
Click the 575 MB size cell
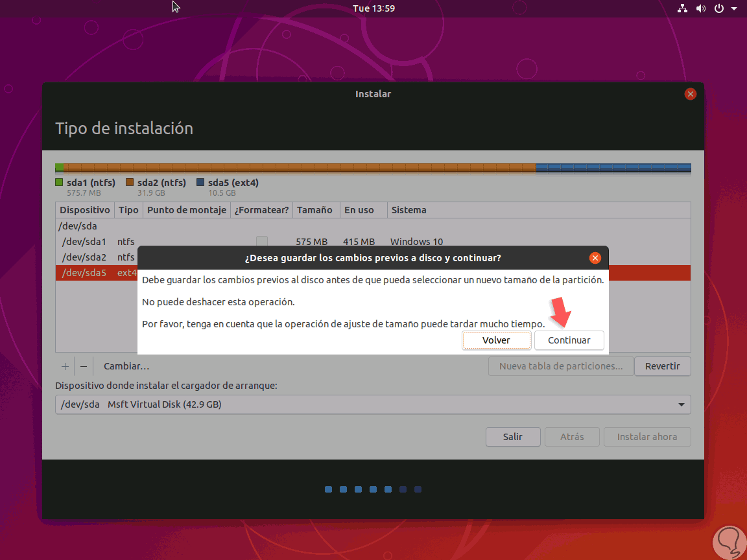point(311,241)
